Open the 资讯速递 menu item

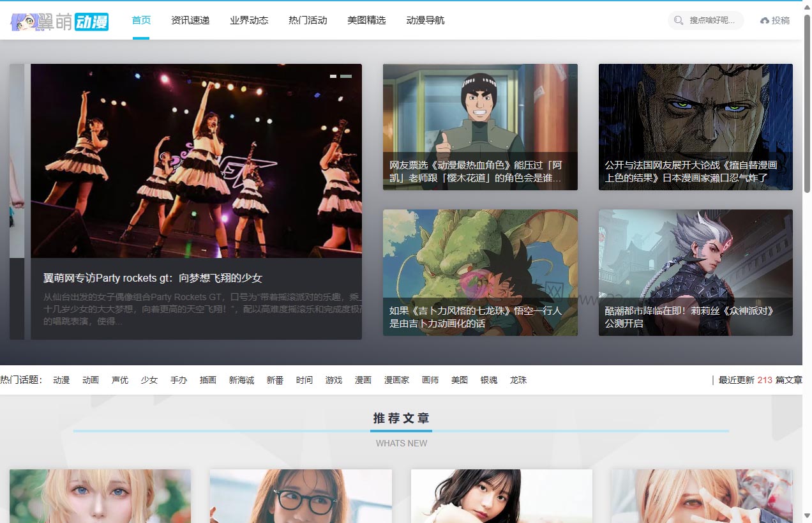coord(190,20)
